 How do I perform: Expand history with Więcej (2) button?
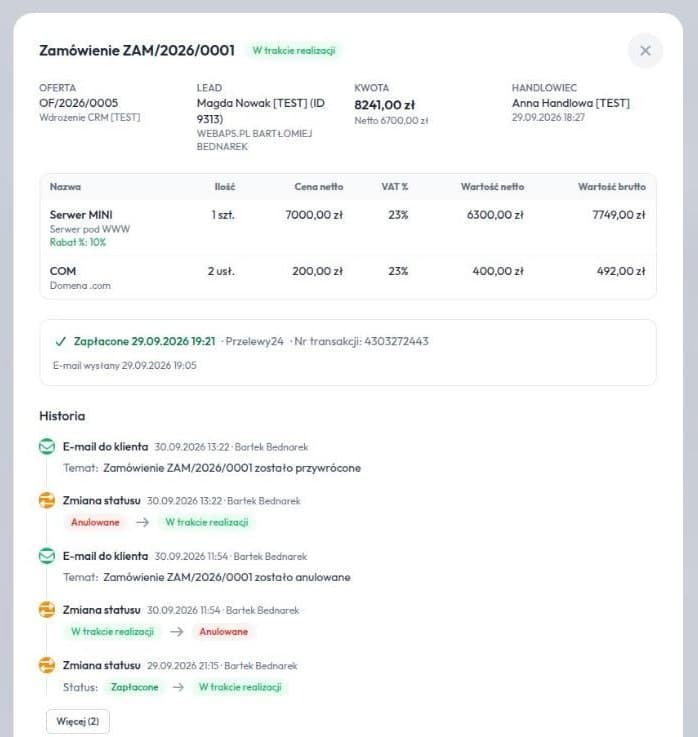pos(78,721)
